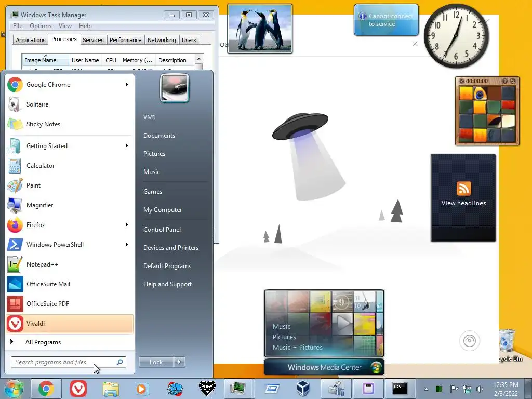Launch Solitaire from the Start menu
The height and width of the screenshot is (399, 532).
point(70,104)
